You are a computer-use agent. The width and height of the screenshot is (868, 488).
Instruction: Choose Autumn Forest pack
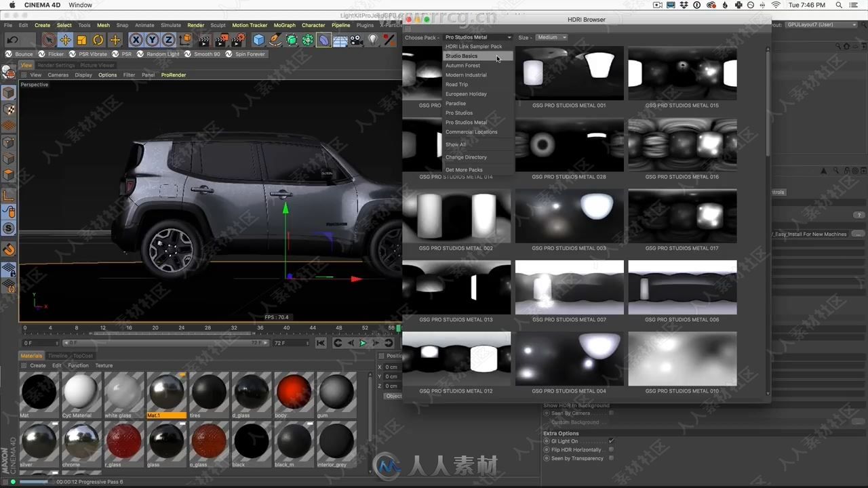point(477,66)
